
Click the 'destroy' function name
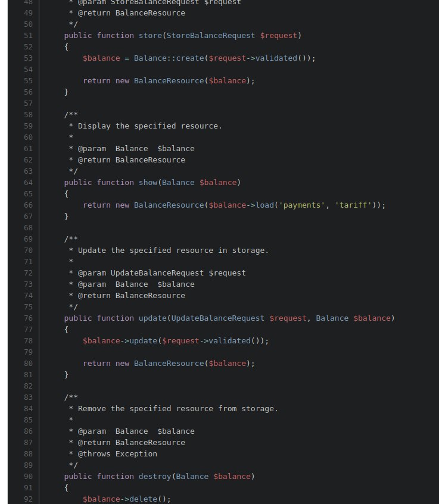[155, 477]
